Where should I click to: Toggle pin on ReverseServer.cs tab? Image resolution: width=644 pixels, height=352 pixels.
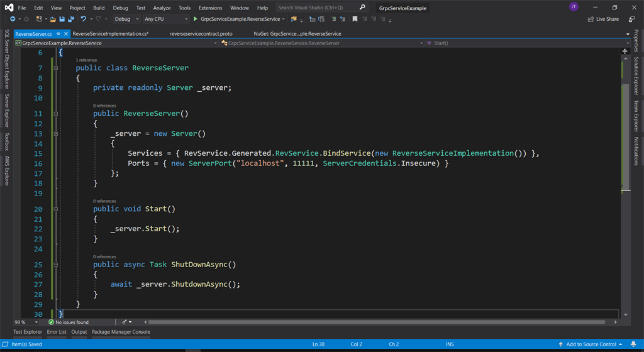tap(58, 34)
